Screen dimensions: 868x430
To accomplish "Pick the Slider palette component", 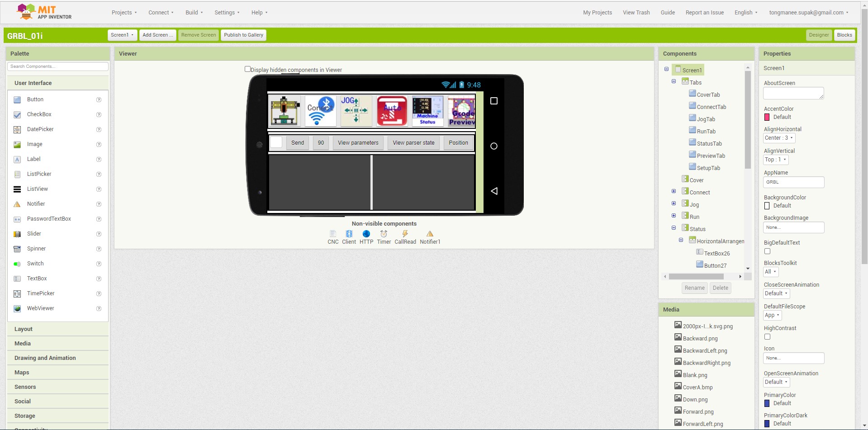I will (34, 234).
